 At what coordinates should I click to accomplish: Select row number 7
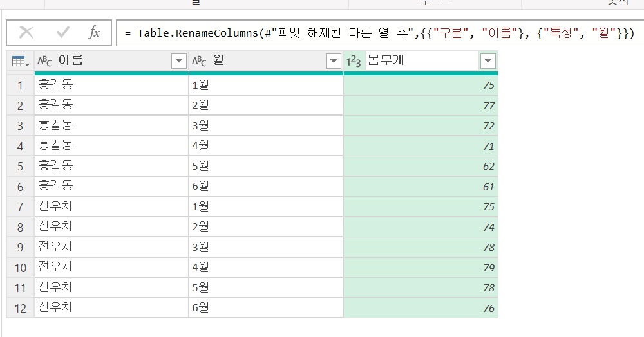click(x=20, y=207)
